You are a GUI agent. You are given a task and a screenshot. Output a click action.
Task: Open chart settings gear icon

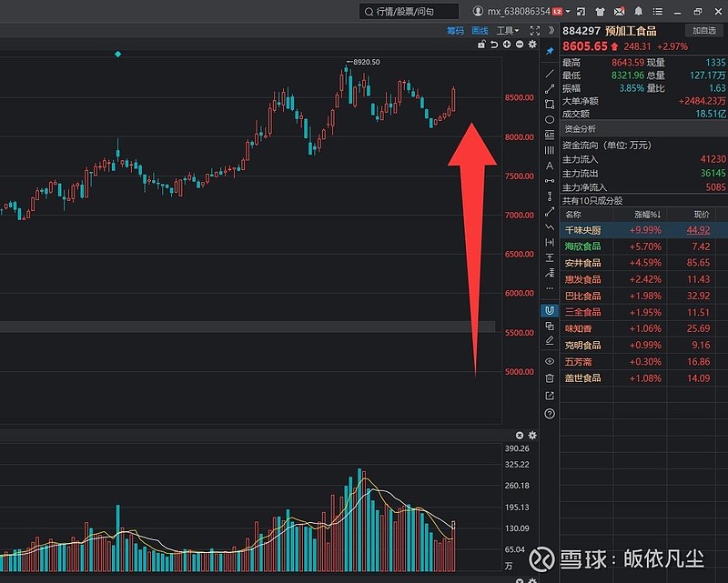point(532,44)
